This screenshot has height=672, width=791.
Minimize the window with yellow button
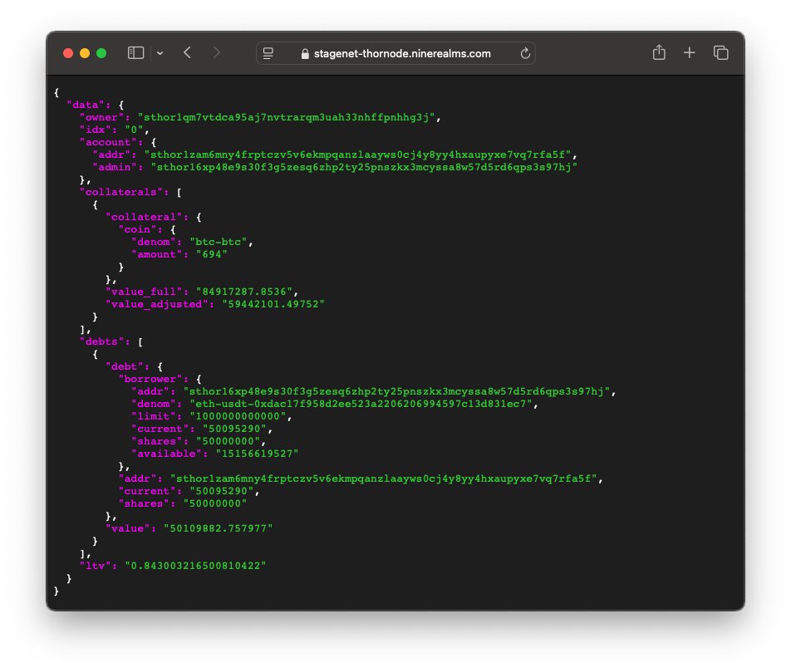click(x=85, y=53)
